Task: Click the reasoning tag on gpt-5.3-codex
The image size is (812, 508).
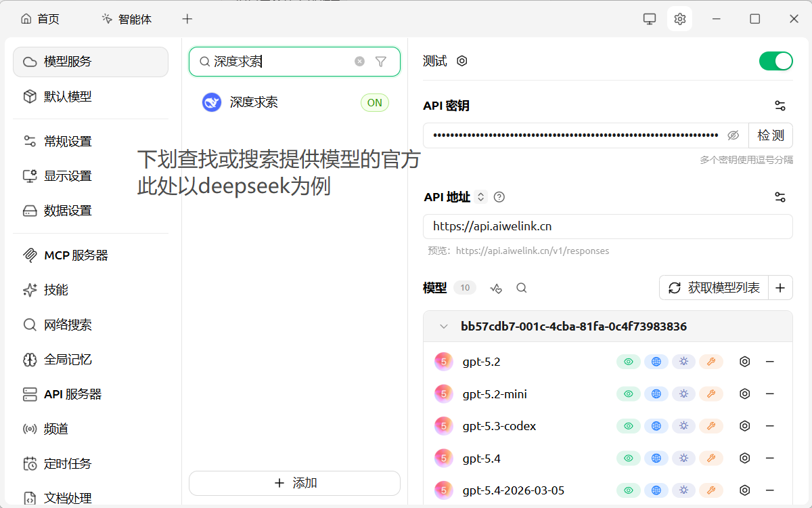Action: [683, 426]
